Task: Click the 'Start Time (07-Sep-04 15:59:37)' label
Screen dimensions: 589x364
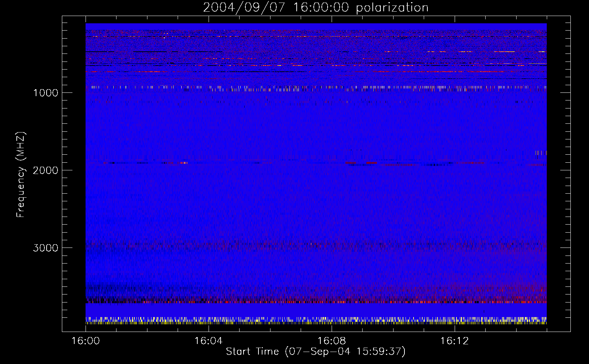Action: pos(316,352)
